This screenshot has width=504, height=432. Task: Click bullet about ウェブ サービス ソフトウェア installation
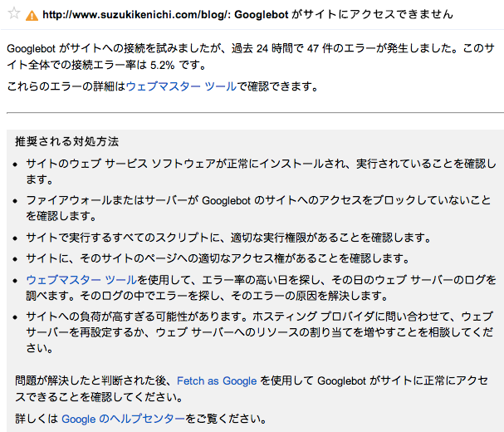pos(261,171)
